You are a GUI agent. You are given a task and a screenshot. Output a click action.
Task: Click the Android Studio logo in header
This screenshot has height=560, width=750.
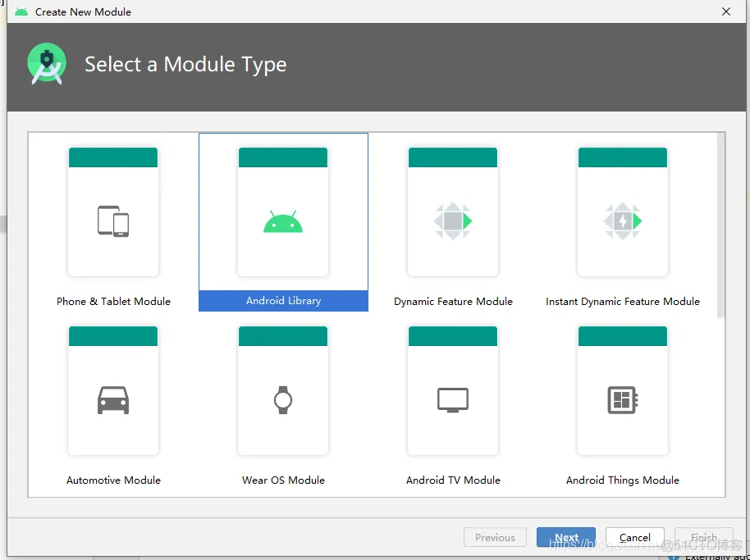[47, 64]
